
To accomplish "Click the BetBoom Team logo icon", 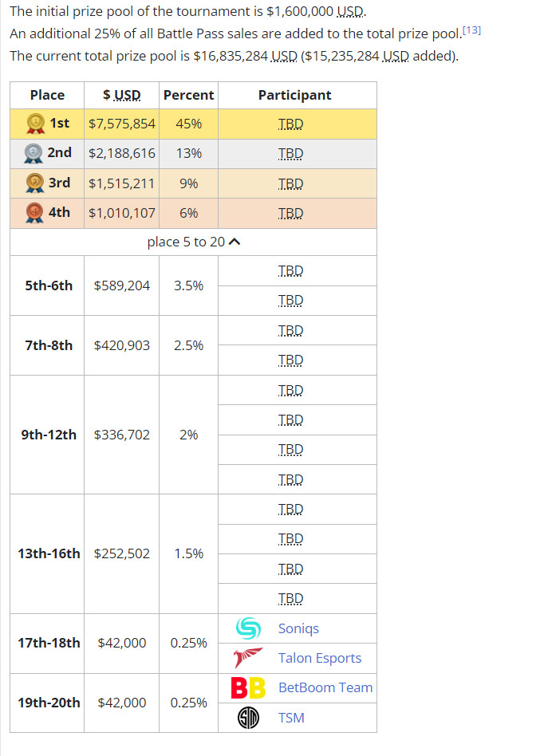I will point(248,687).
